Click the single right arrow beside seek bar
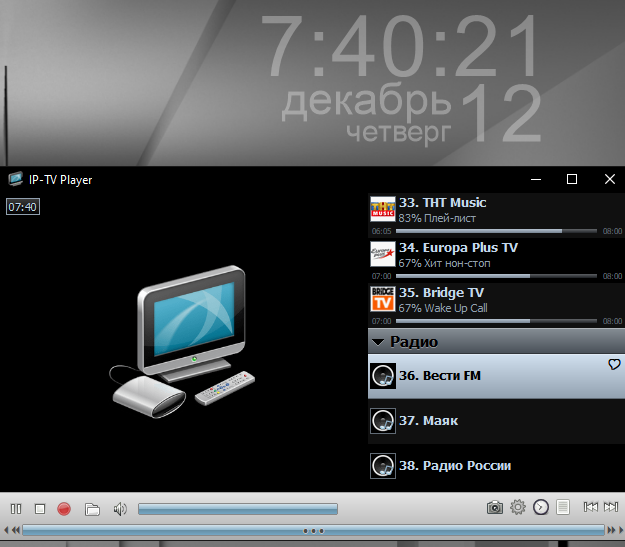 621,531
